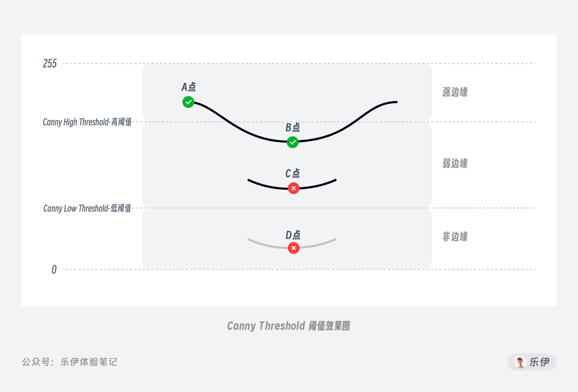
Task: Click the 0 axis value
Action: point(54,270)
